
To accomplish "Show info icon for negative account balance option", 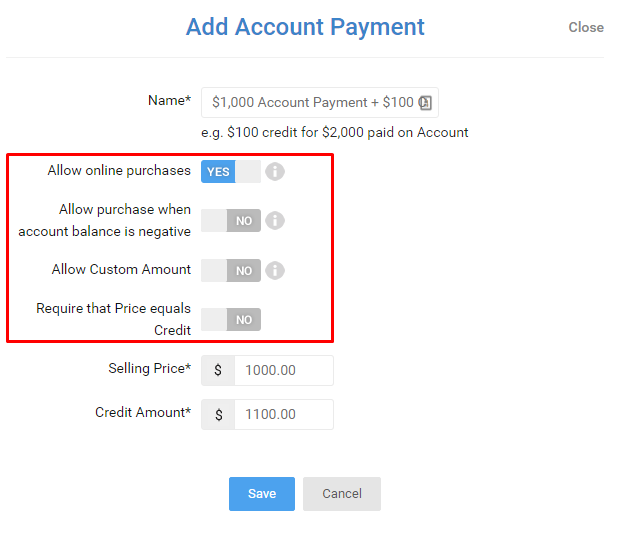I will pyautogui.click(x=275, y=221).
